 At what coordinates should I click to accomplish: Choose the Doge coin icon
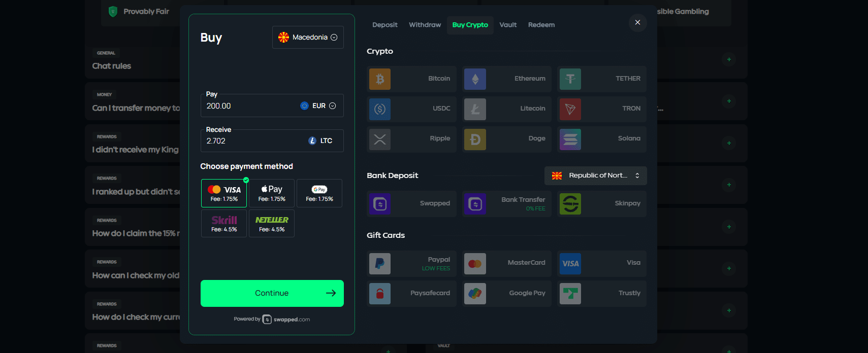coord(475,139)
